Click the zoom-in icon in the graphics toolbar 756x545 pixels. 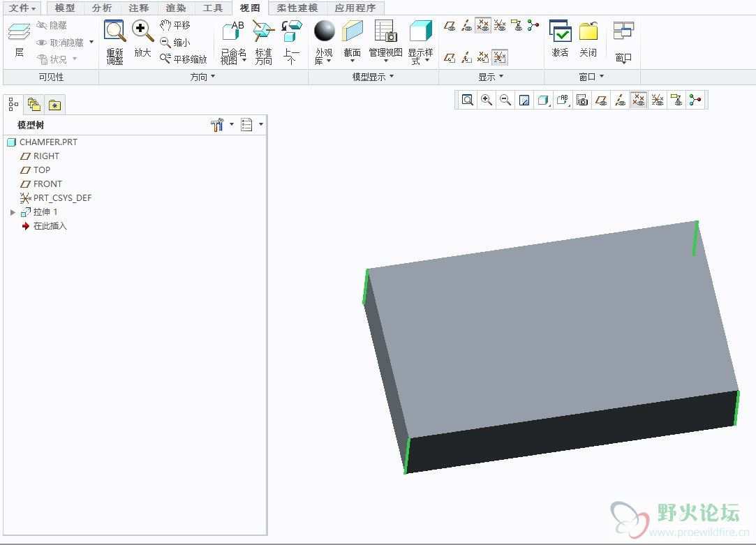coord(487,100)
